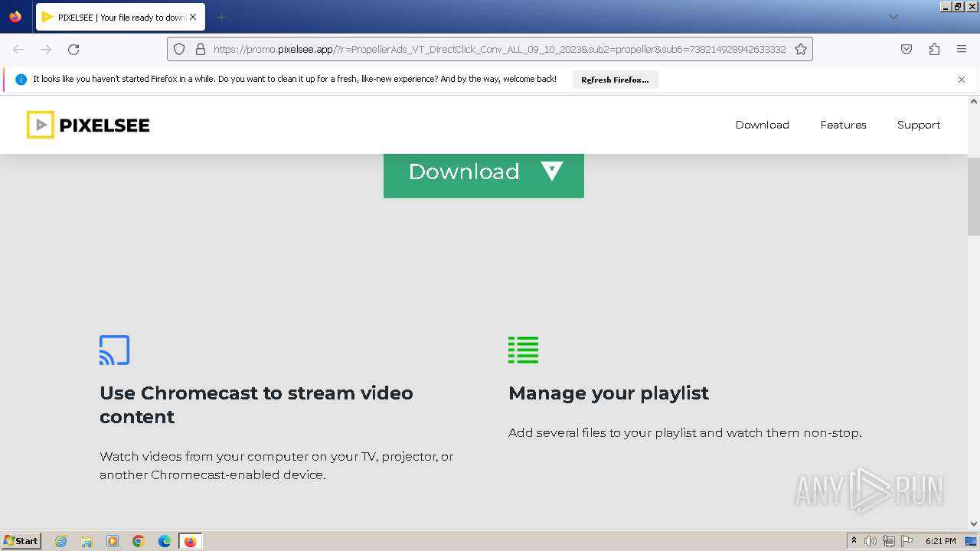
Task: Click the site security padlock icon
Action: 201,49
